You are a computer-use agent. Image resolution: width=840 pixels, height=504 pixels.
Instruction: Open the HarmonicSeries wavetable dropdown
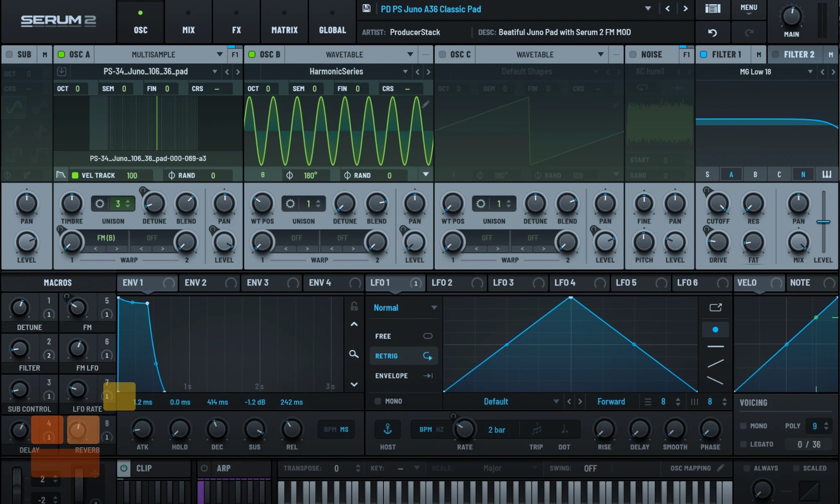point(405,71)
